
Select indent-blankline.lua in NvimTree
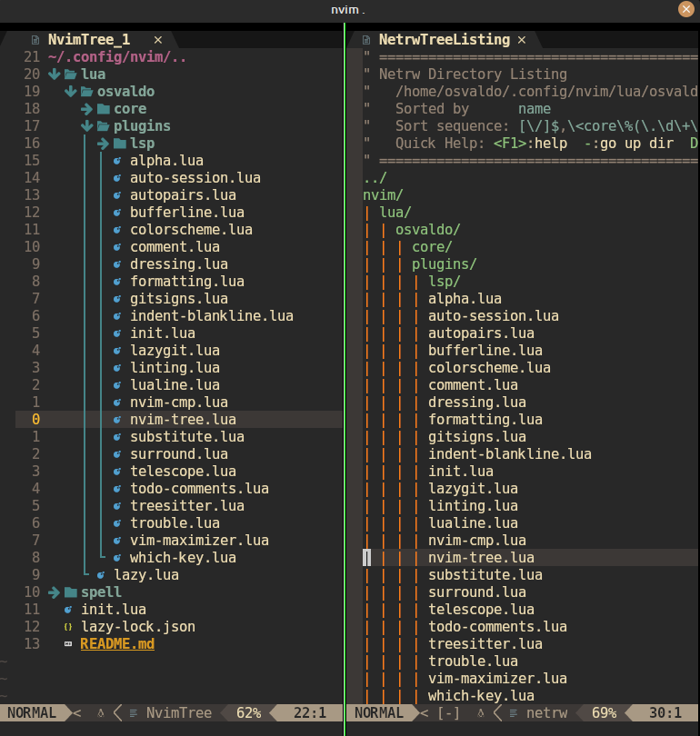click(x=212, y=316)
